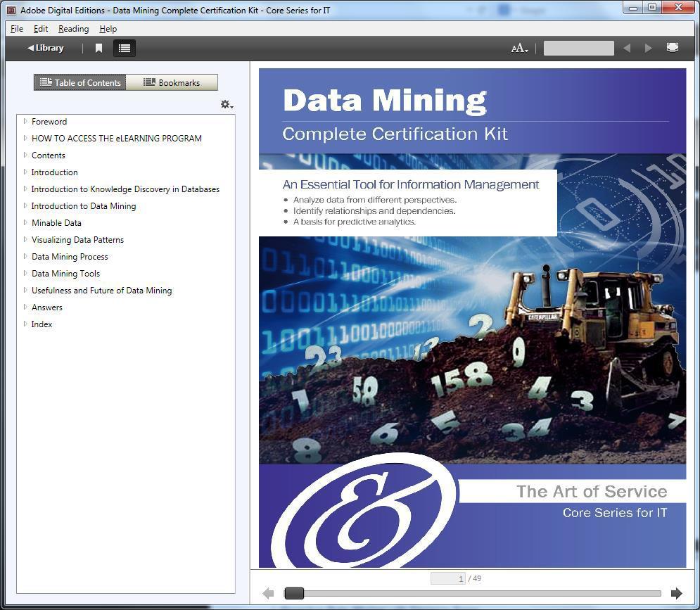Minimize the Adobe Digital Editions window
Screen dimensions: 700x610
click(633, 7)
